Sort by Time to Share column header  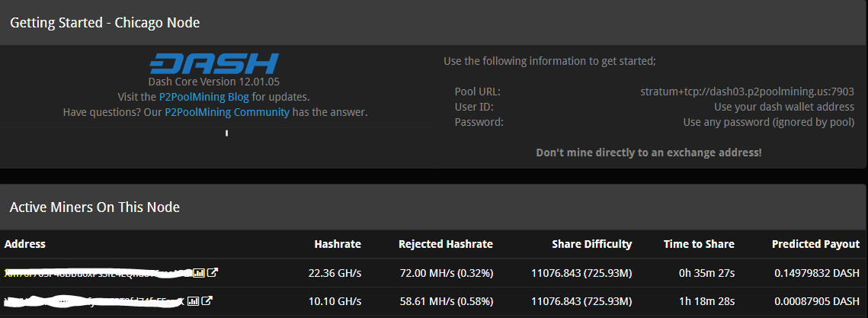tap(699, 244)
